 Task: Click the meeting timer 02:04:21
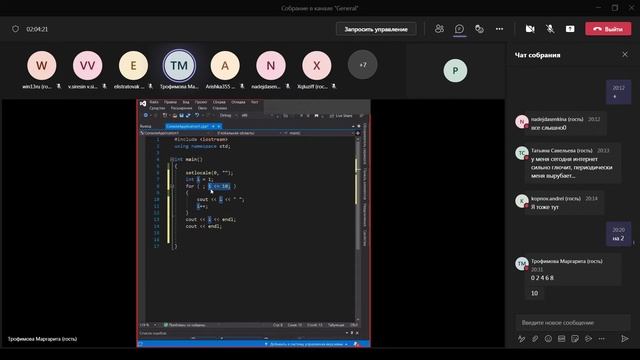tap(37, 29)
